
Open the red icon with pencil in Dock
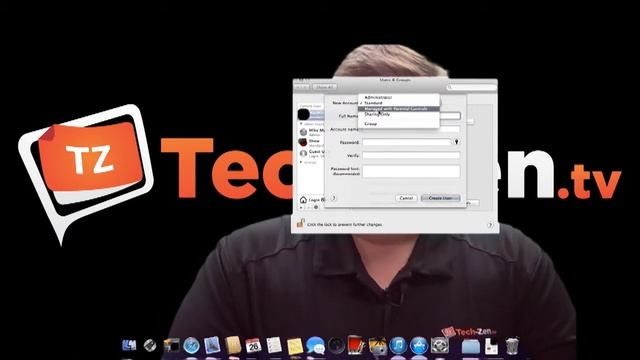(x=356, y=345)
